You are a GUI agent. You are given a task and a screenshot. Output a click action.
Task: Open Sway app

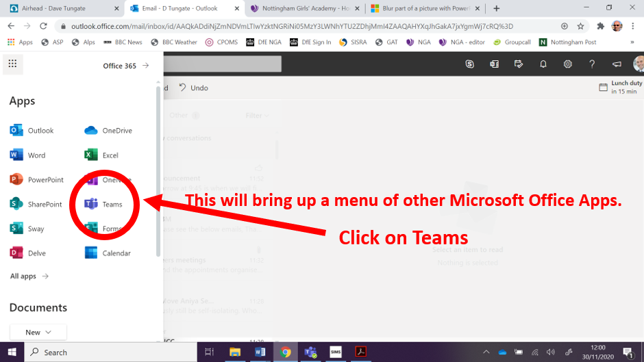point(27,229)
